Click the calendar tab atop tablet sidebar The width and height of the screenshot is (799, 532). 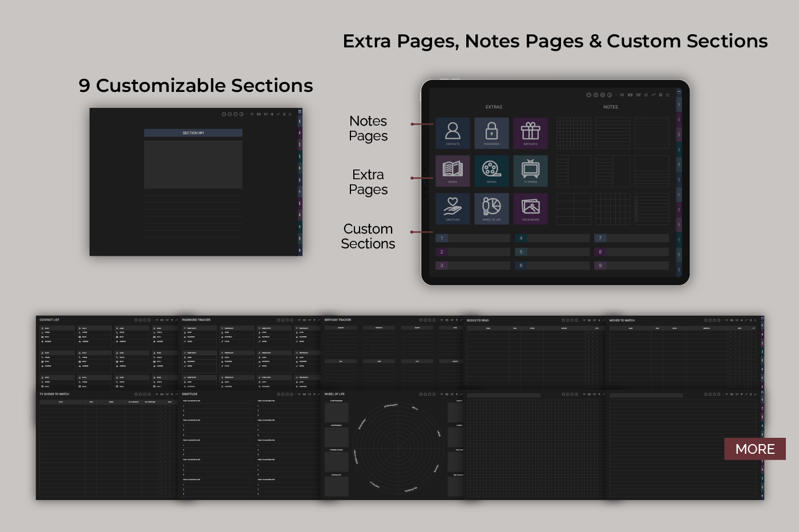point(679,92)
